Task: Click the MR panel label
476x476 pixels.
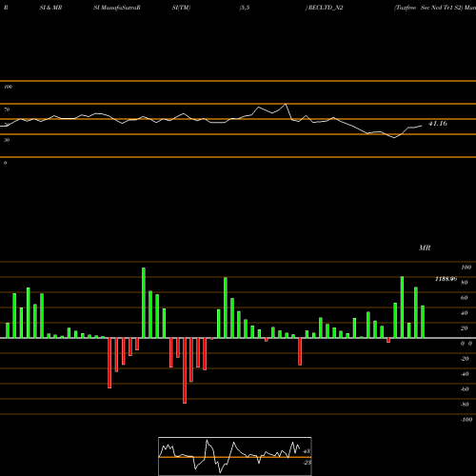Action: click(x=425, y=248)
